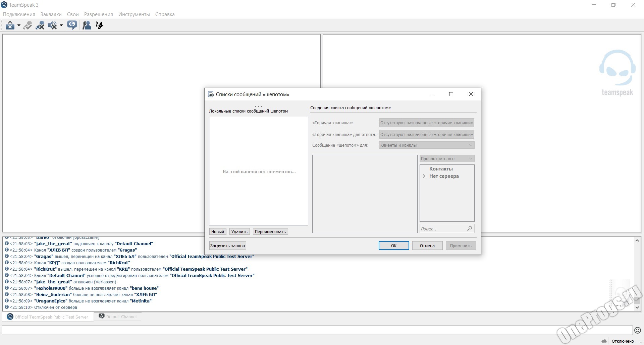Expand Нет сервера tree node

click(424, 176)
